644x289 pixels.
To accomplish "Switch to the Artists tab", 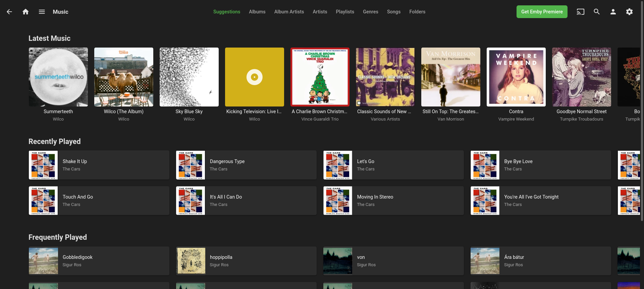I will pos(320,12).
